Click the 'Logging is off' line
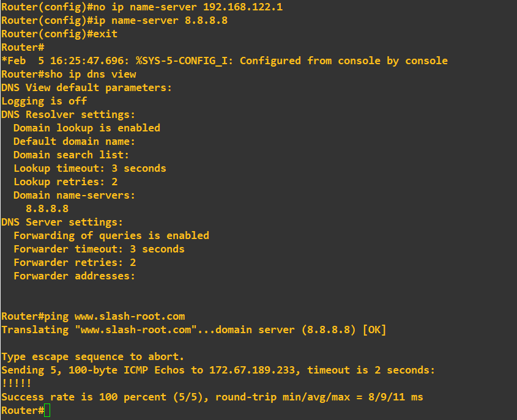517x420 pixels. point(44,101)
